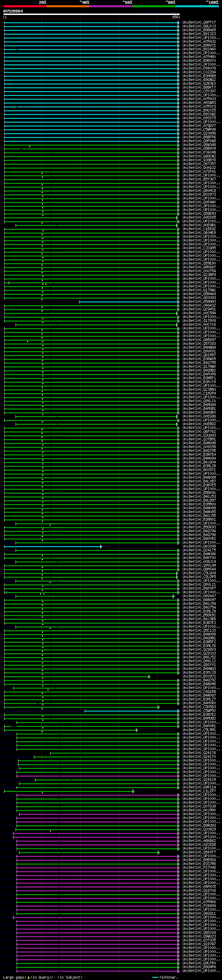Click hit label UniRef100_B9RUH3
Viewport: 222px width, 980px height.
pyautogui.click(x=199, y=826)
